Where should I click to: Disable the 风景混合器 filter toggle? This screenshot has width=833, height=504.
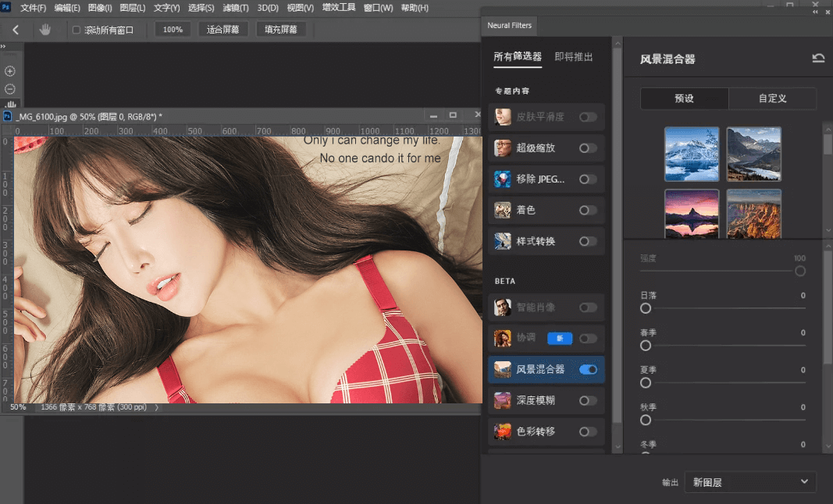pos(588,369)
